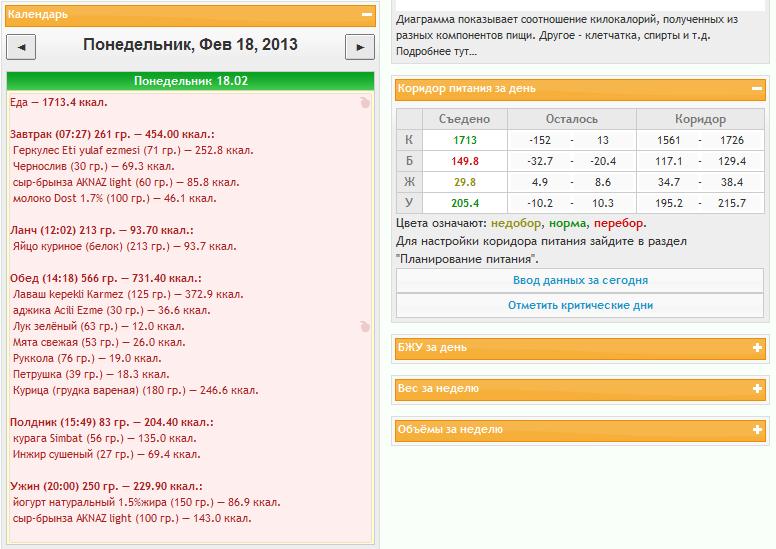This screenshot has width=776, height=549.
Task: Click the Курица (грудка вареная) entry
Action: tap(136, 391)
